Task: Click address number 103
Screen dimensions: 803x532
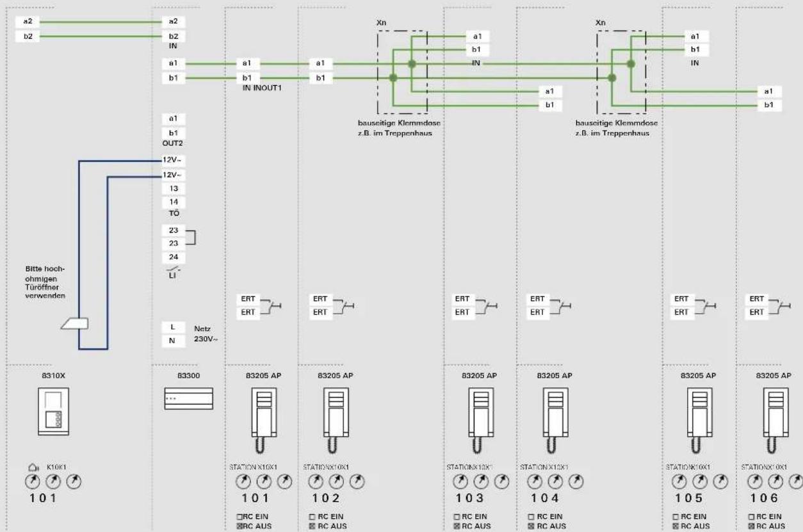Action: pos(469,497)
